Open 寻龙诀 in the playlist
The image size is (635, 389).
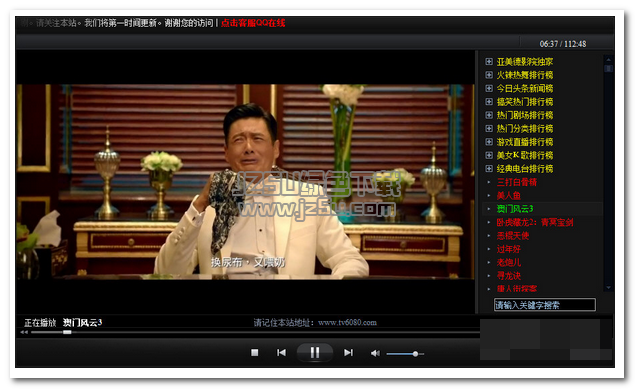(x=509, y=276)
